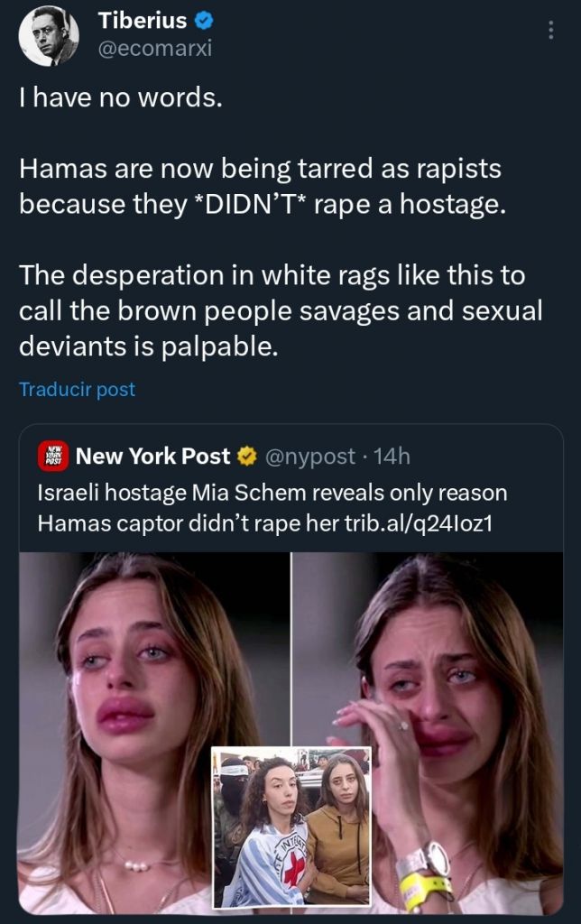The width and height of the screenshot is (581, 924).
Task: Click the paragraph starting 'Hamas are now'
Action: pyautogui.click(x=263, y=186)
